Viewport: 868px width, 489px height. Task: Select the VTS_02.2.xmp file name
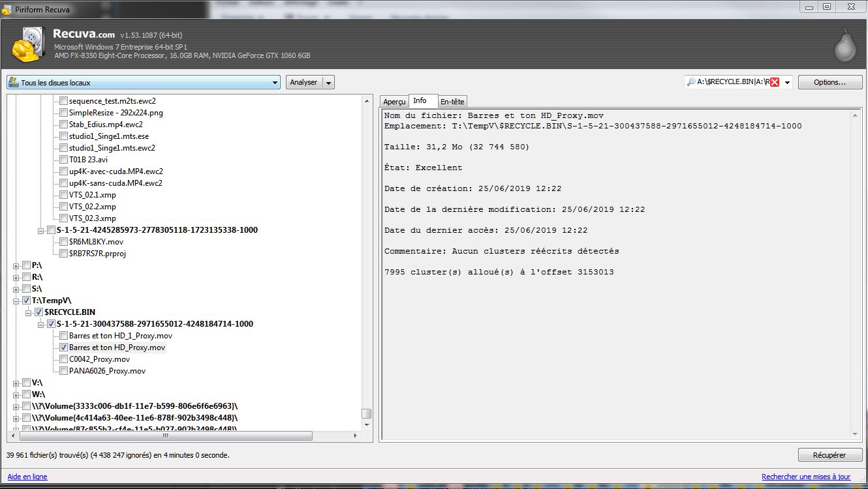[93, 207]
